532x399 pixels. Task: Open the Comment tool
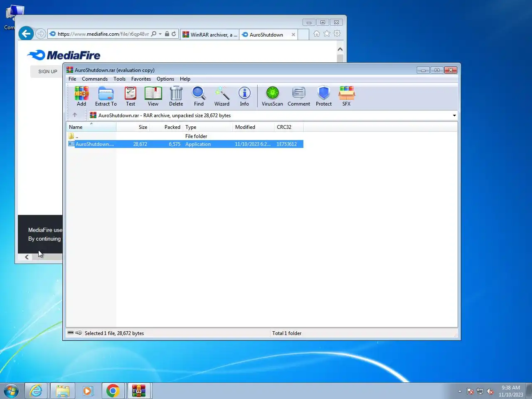pos(299,96)
